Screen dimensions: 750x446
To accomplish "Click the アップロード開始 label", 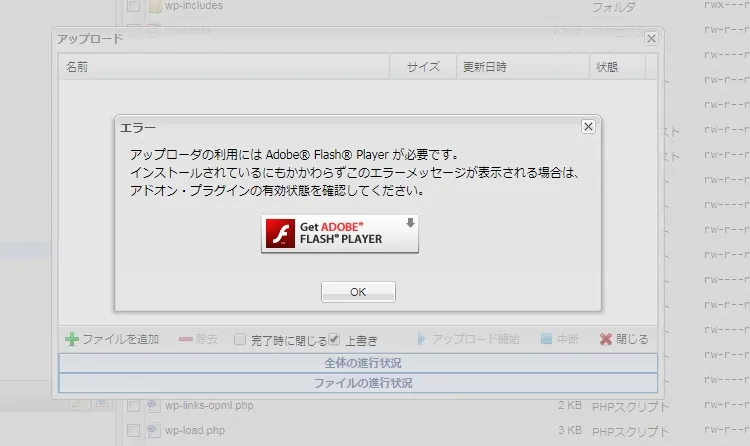I will [476, 339].
